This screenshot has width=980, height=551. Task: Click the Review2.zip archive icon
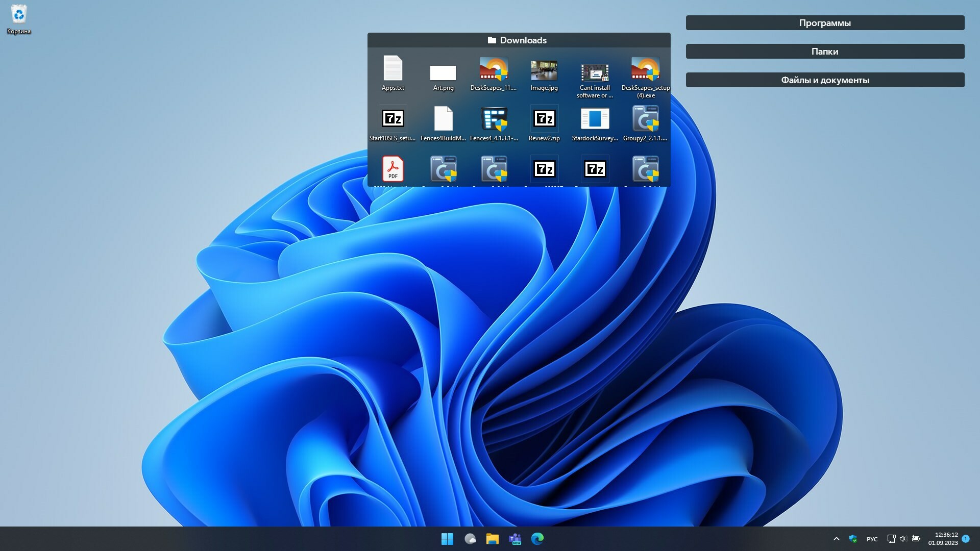click(544, 119)
